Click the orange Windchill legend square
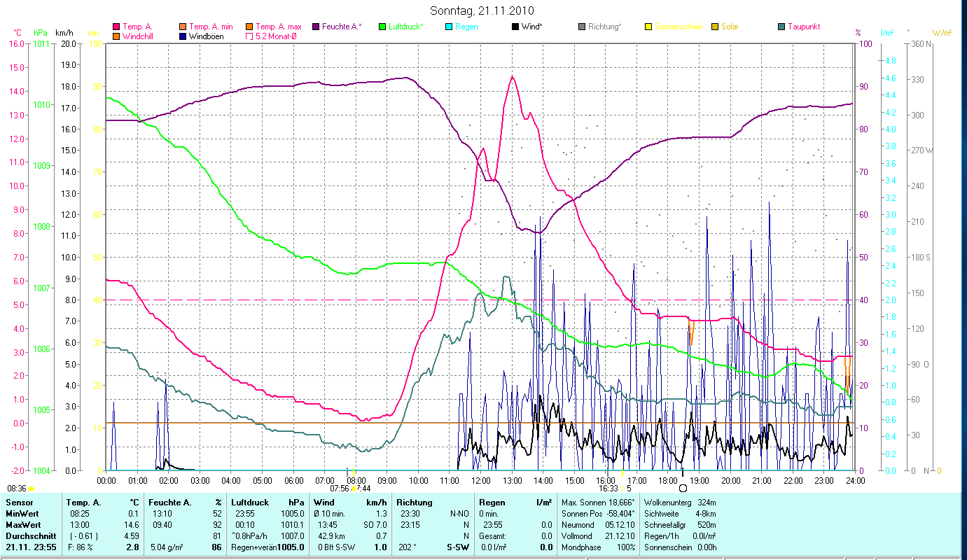 116,36
